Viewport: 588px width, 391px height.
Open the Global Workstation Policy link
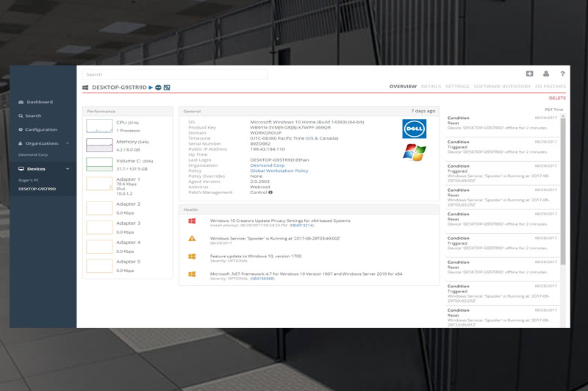click(279, 171)
